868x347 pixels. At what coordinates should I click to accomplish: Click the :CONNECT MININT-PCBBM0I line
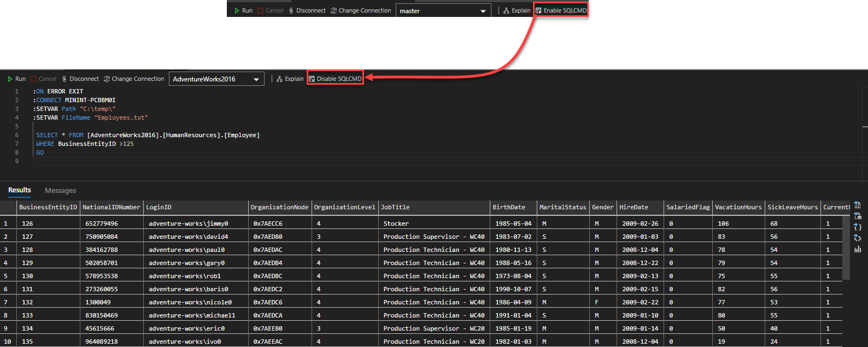pos(74,100)
